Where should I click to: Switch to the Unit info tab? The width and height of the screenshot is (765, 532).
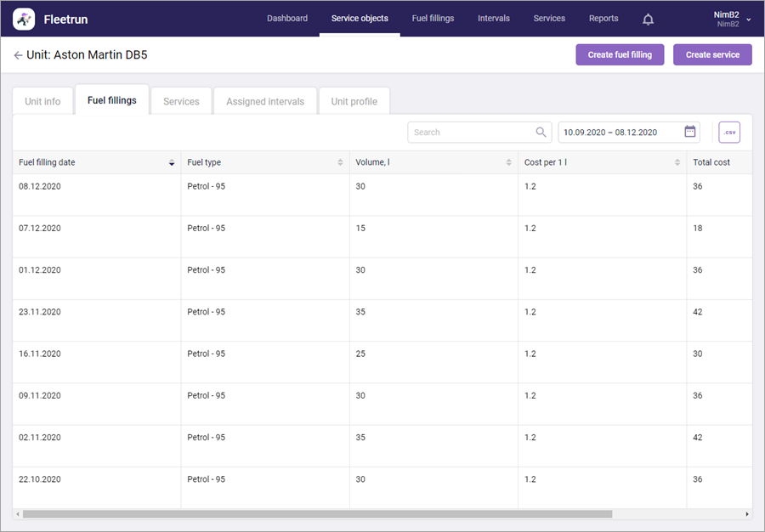pos(42,101)
